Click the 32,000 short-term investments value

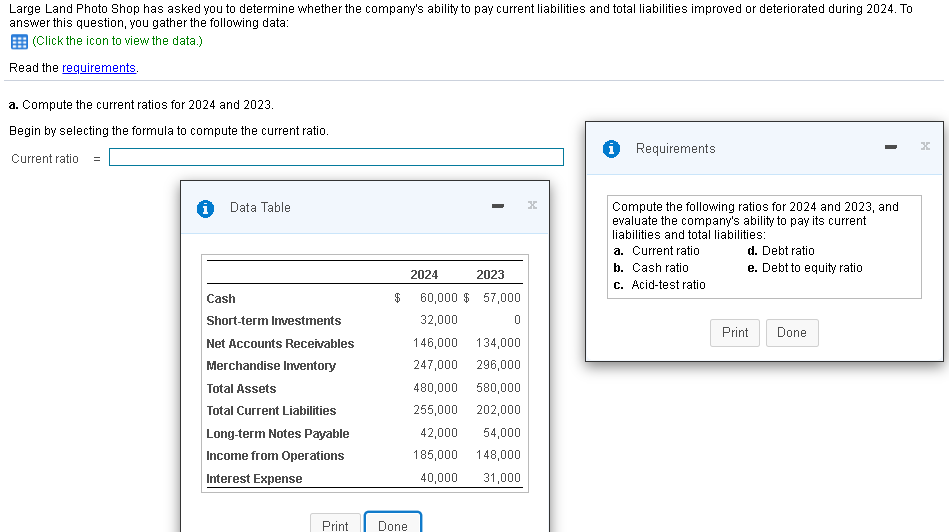[x=439, y=320]
